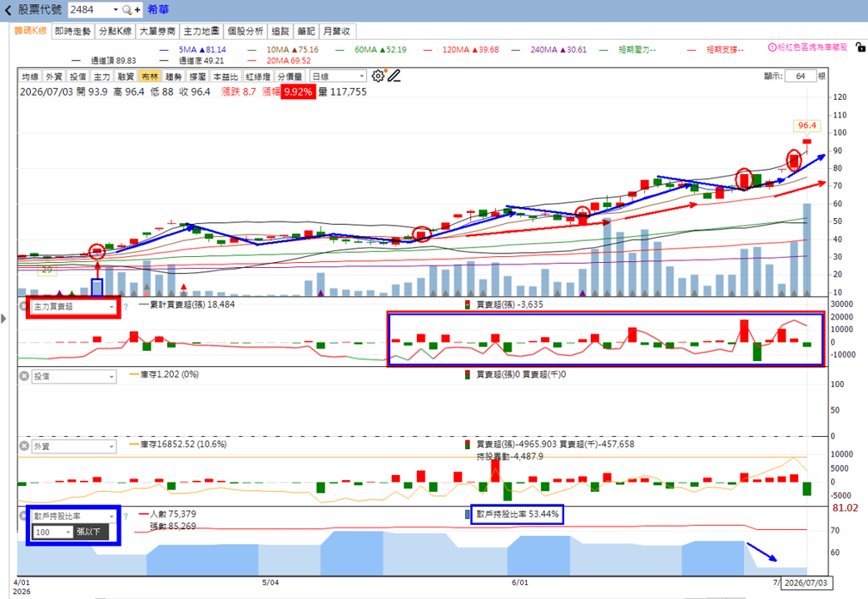Close the 主力買賣超 indicator panel

pos(24,306)
